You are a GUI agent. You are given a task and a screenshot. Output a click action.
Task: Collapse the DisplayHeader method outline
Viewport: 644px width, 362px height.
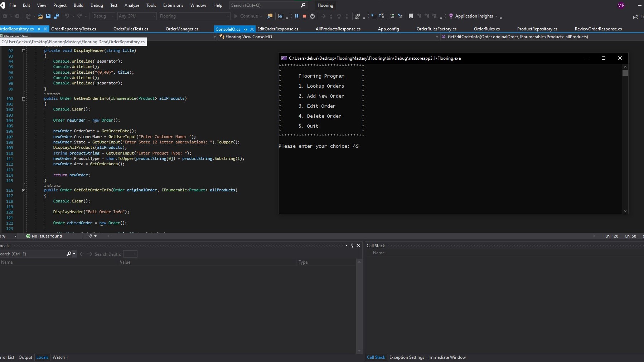click(x=24, y=51)
